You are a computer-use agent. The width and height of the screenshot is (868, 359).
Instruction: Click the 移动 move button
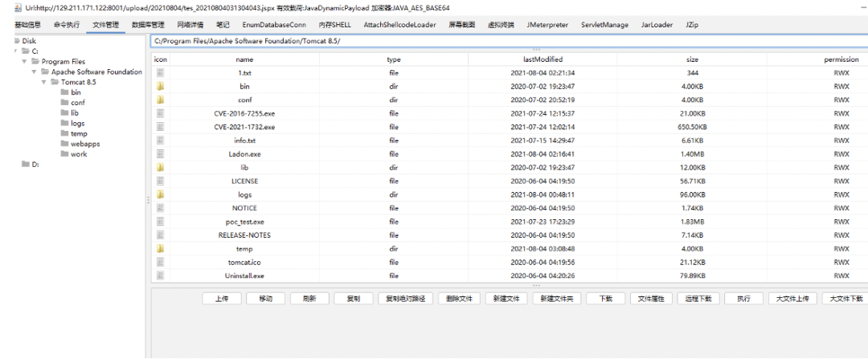tap(266, 299)
